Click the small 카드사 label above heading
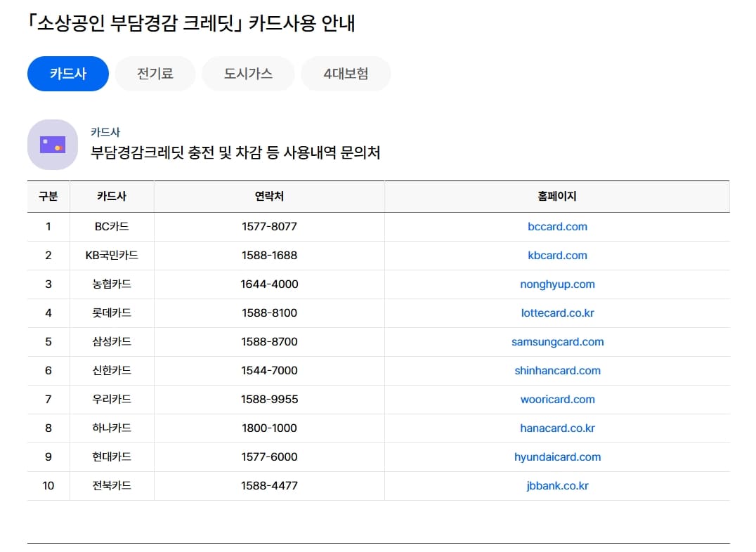 click(105, 132)
